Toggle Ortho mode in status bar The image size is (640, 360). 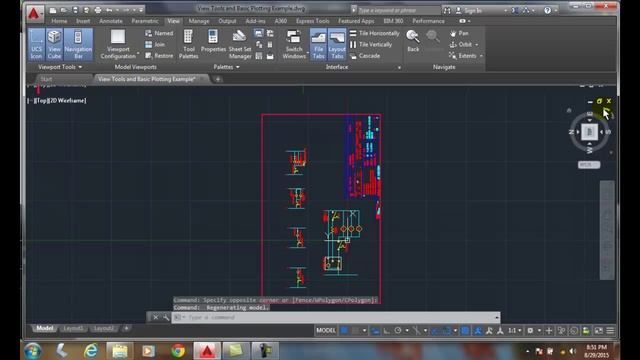(x=387, y=331)
